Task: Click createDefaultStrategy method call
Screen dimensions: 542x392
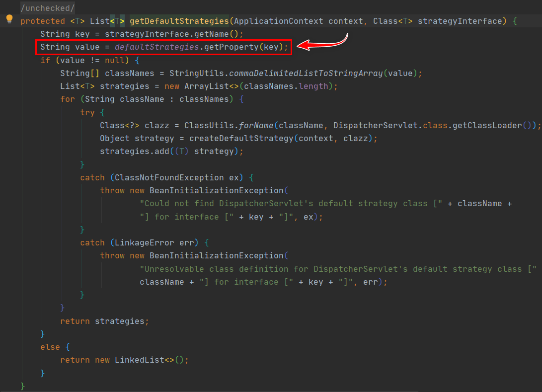Action: pyautogui.click(x=241, y=138)
